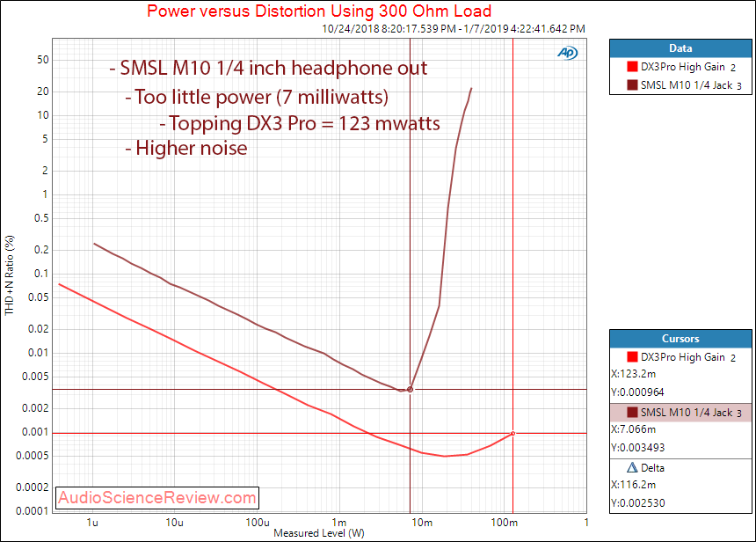Image resolution: width=756 pixels, height=542 pixels.
Task: Click the Measured Level (W) axis label
Action: tap(319, 533)
